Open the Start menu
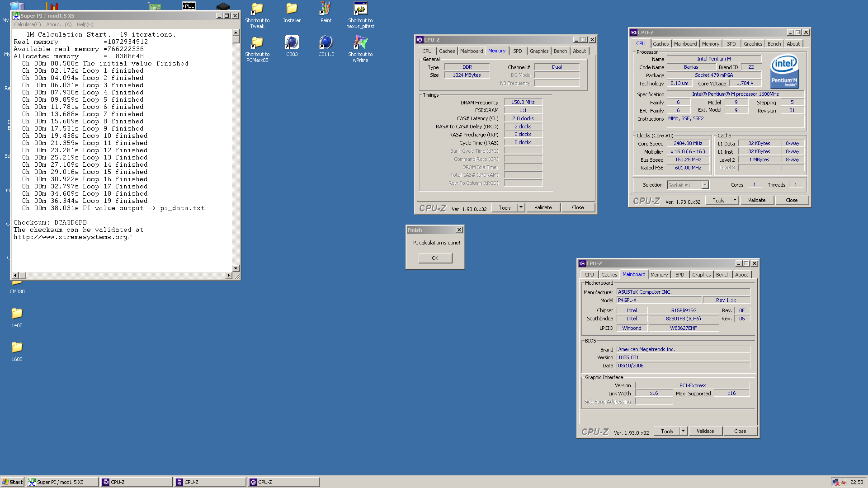Viewport: 868px width, 488px height. click(12, 482)
